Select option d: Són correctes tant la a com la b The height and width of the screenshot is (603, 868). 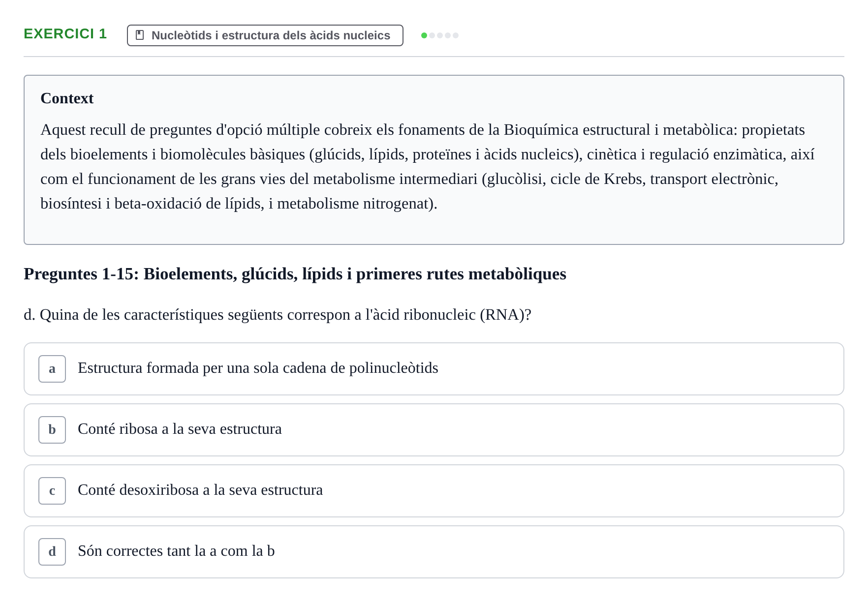pos(434,552)
